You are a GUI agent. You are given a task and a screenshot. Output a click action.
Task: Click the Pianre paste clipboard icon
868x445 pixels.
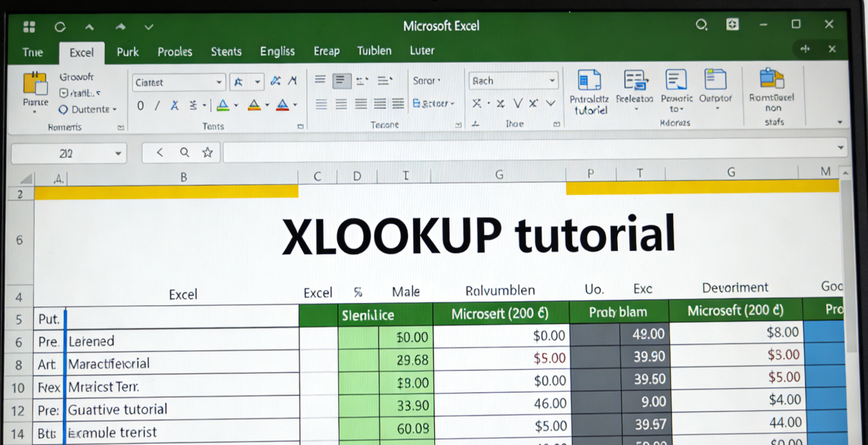[35, 84]
